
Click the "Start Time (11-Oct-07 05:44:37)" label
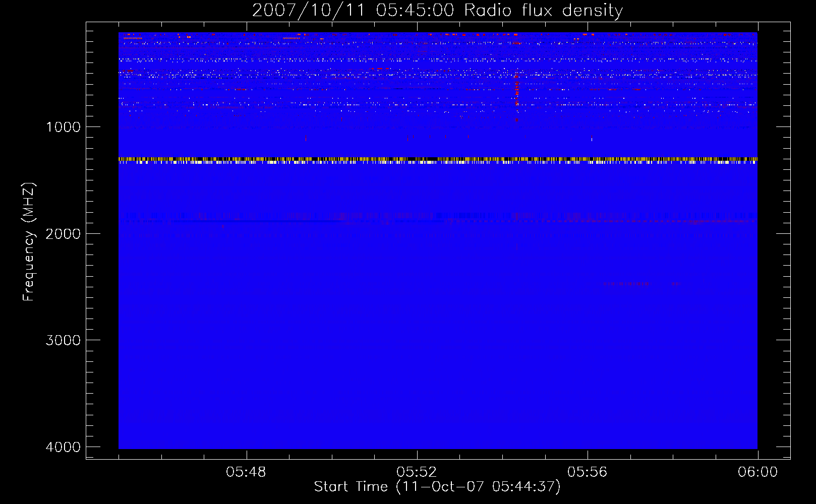tap(437, 486)
